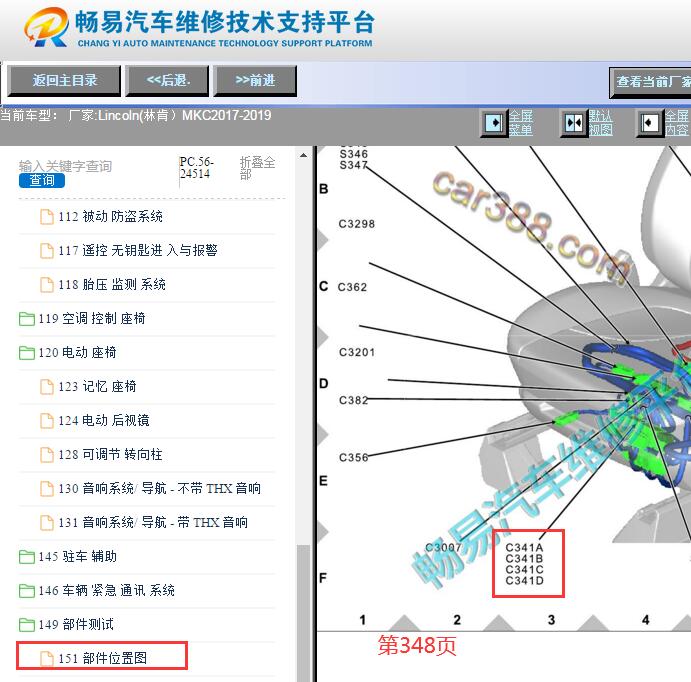Open 118 胎压监测系统 entry
The width and height of the screenshot is (691, 682).
[112, 285]
